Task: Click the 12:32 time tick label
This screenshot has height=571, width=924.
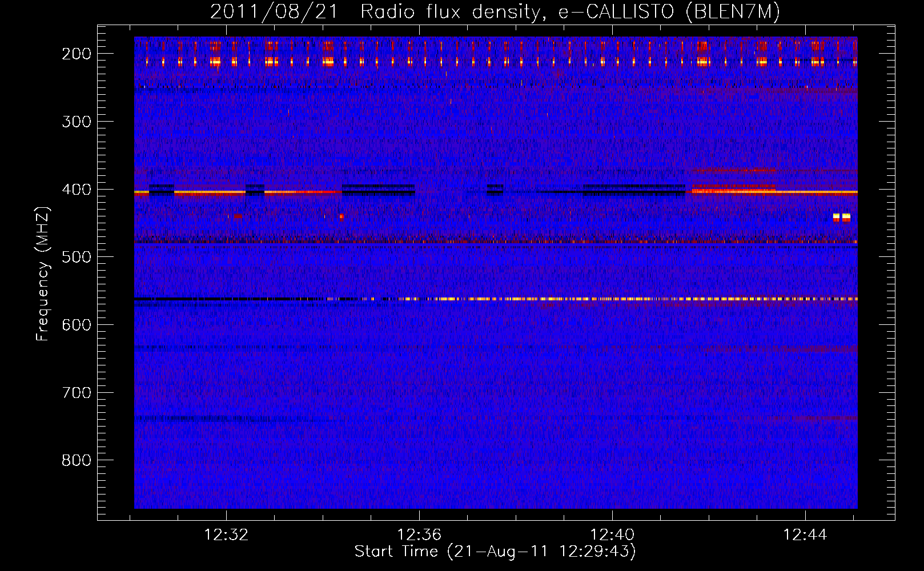Action: 226,535
